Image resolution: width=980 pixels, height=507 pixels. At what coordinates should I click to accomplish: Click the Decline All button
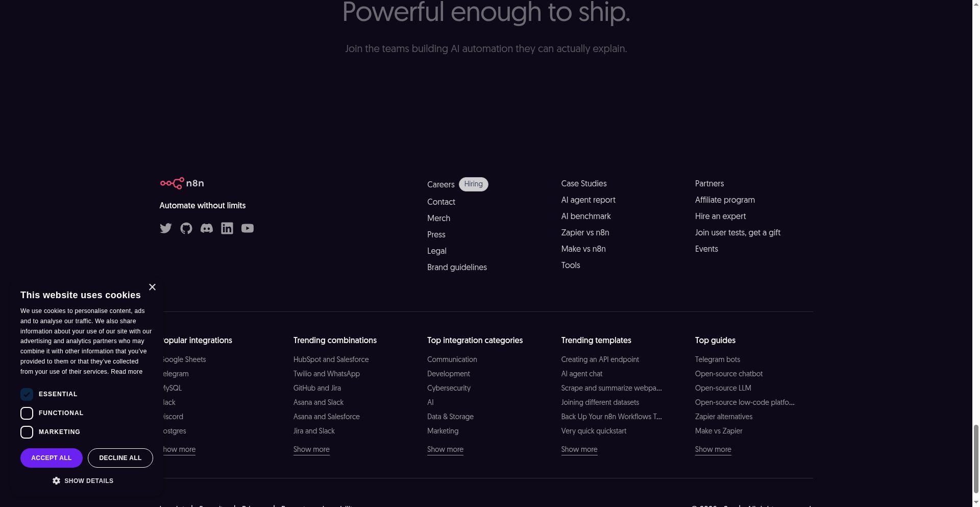click(x=120, y=458)
